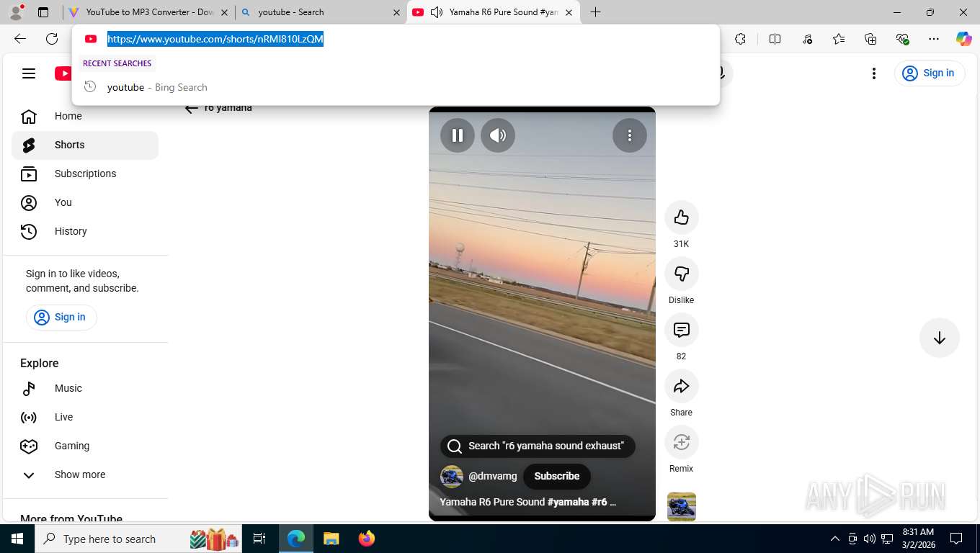The image size is (980, 553).
Task: Open Live under Explore
Action: click(85, 417)
